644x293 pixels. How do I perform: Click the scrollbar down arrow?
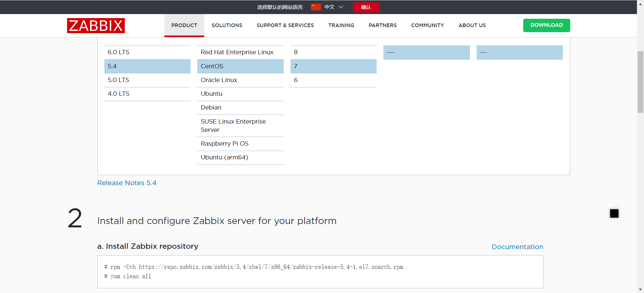click(640, 290)
